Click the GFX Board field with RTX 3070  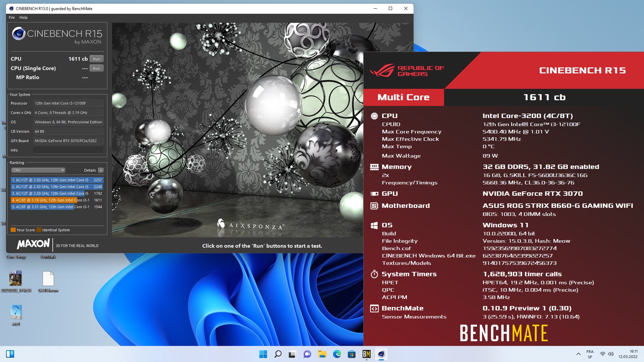click(68, 141)
